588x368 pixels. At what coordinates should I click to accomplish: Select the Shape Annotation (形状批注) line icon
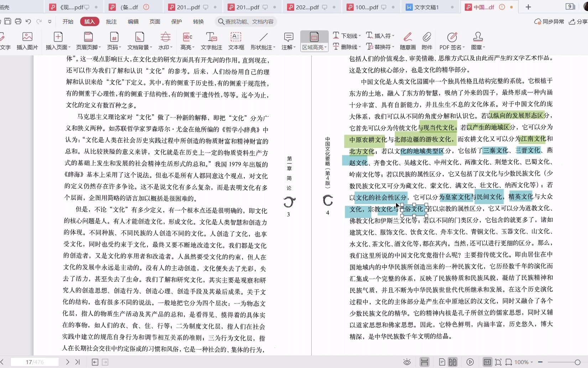click(x=264, y=37)
